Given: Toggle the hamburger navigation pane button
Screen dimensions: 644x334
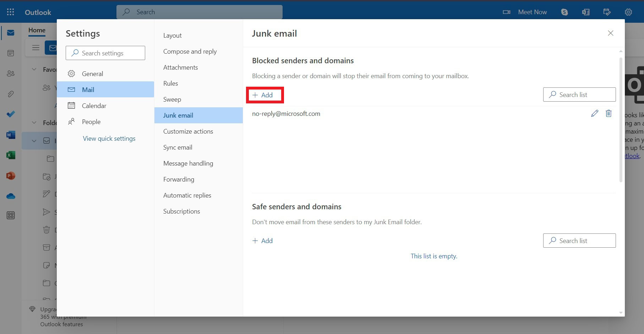Looking at the screenshot, I should coord(36,48).
